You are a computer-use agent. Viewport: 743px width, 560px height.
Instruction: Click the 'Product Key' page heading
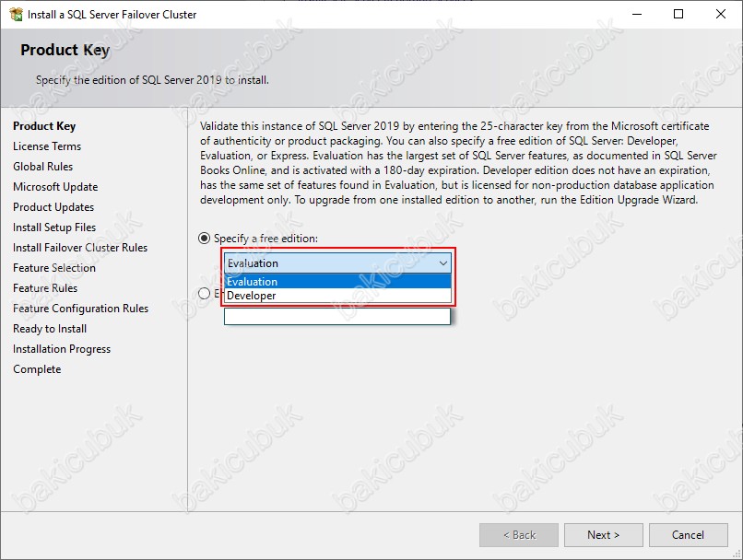point(65,50)
